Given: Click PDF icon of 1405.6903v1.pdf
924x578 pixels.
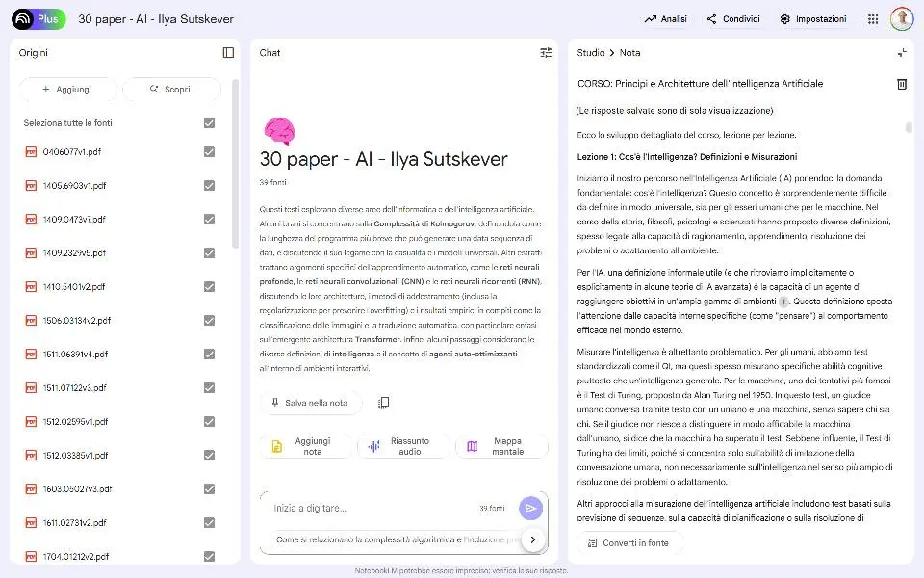Looking at the screenshot, I should pos(31,185).
